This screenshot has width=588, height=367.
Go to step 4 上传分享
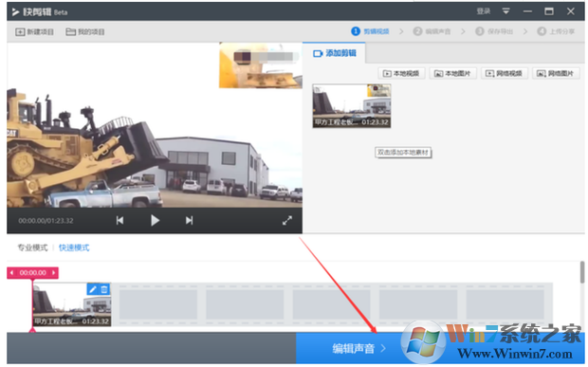(556, 31)
